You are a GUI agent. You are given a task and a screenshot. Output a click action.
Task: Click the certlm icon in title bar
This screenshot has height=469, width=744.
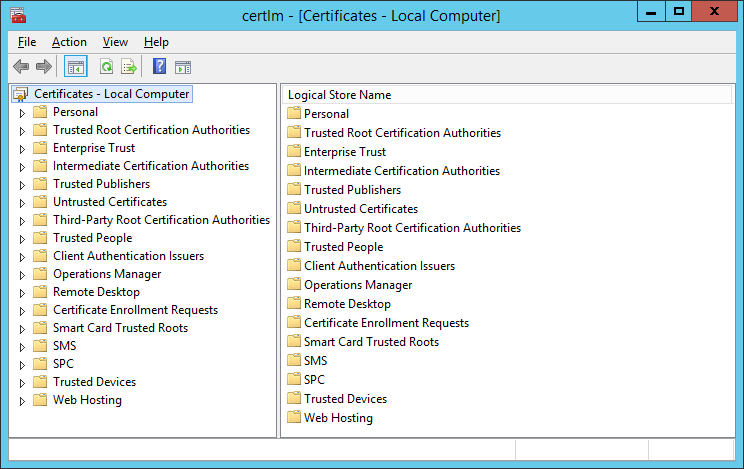pyautogui.click(x=18, y=15)
